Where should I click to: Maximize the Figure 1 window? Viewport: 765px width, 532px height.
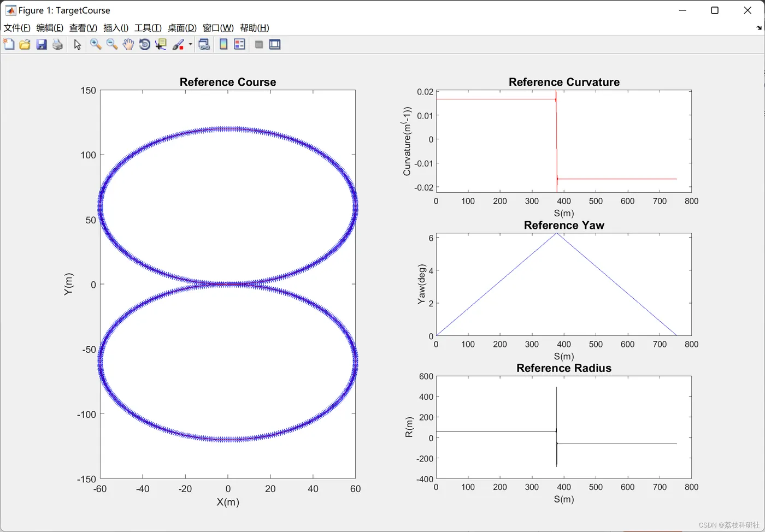715,10
